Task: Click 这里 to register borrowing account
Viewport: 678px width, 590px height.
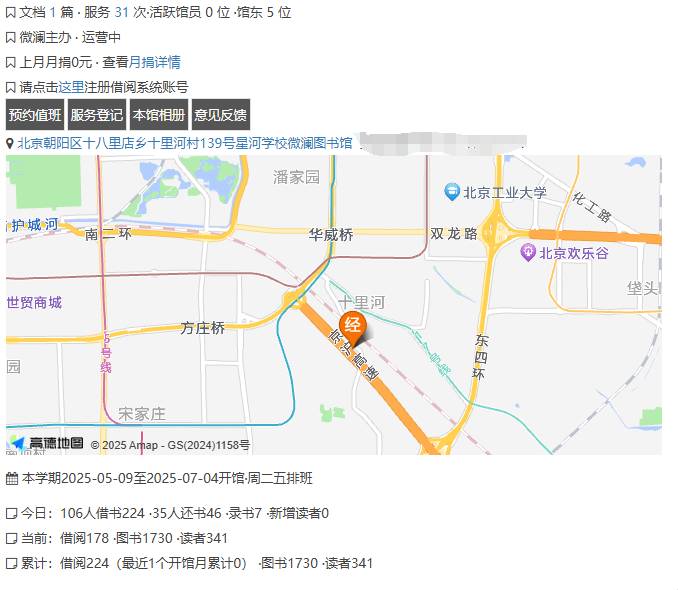Action: [71, 87]
